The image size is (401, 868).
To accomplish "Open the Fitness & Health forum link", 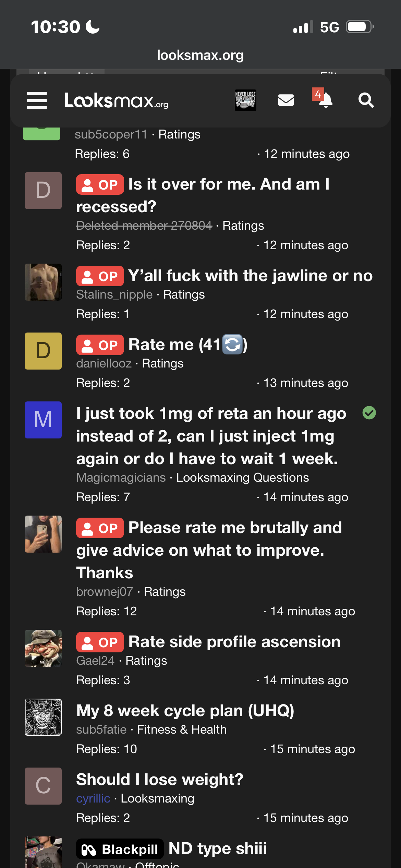I will coord(182,730).
